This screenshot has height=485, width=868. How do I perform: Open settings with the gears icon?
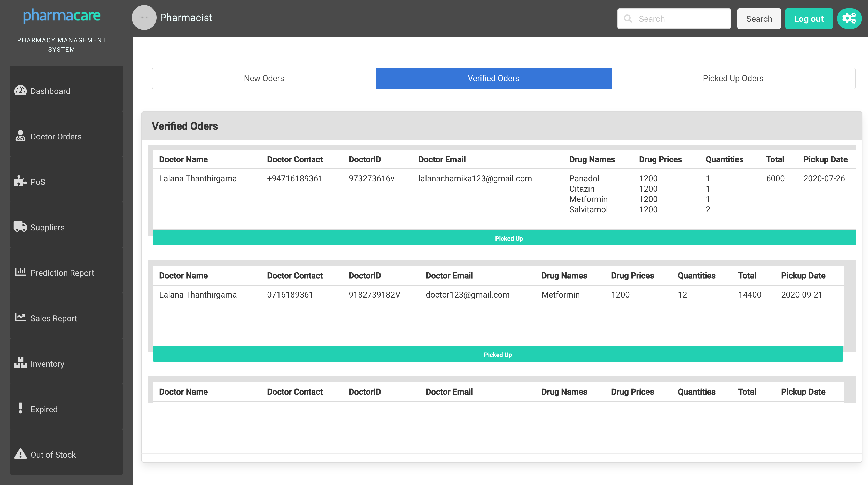(x=849, y=19)
